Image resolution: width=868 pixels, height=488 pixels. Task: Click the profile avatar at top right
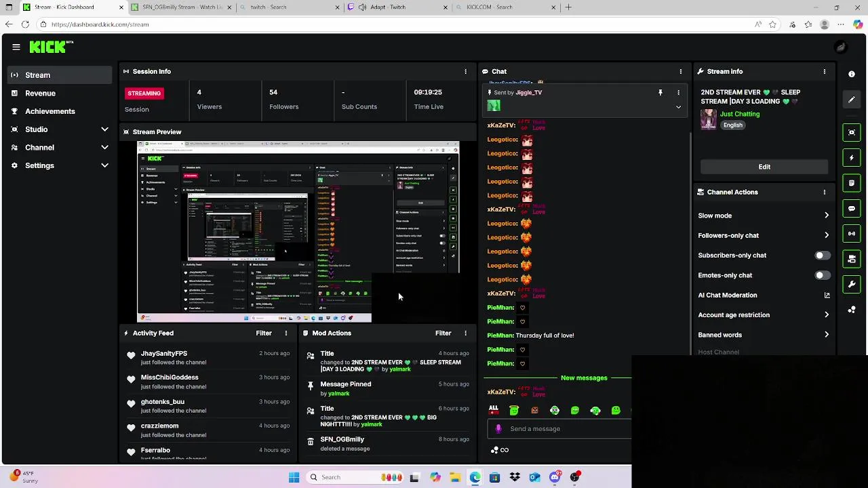pyautogui.click(x=841, y=47)
